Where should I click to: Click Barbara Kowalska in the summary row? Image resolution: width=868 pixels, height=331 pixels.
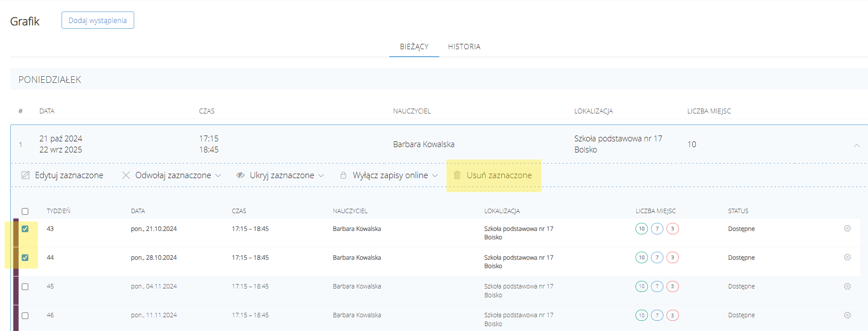coord(424,144)
